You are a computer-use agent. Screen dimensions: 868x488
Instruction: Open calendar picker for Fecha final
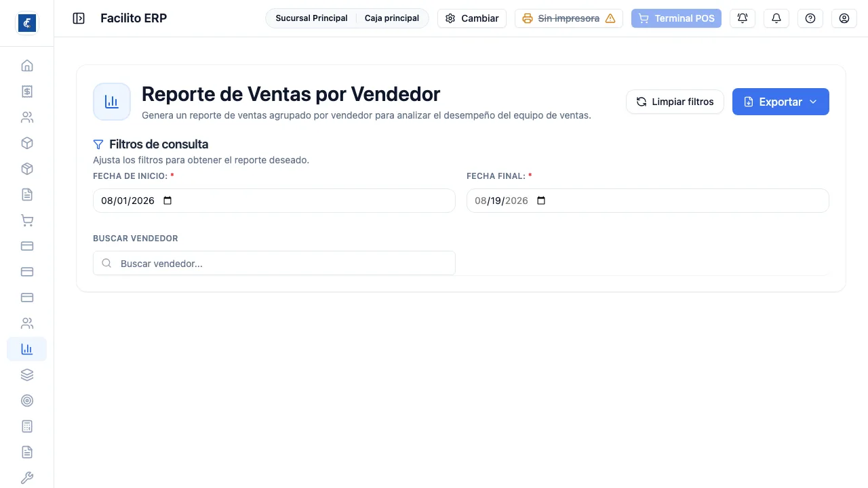541,201
